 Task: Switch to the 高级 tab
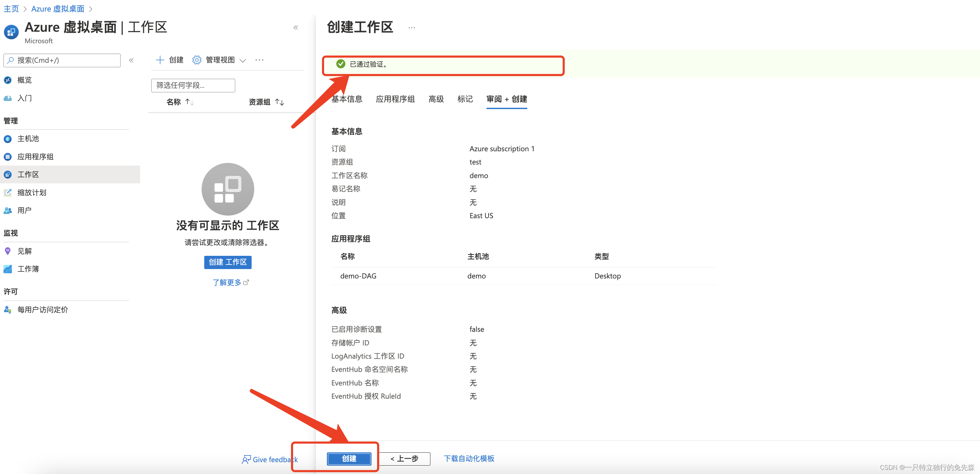point(436,99)
